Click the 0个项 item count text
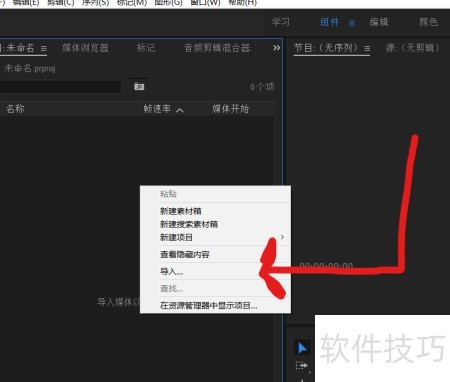450x382 pixels. pyautogui.click(x=262, y=87)
